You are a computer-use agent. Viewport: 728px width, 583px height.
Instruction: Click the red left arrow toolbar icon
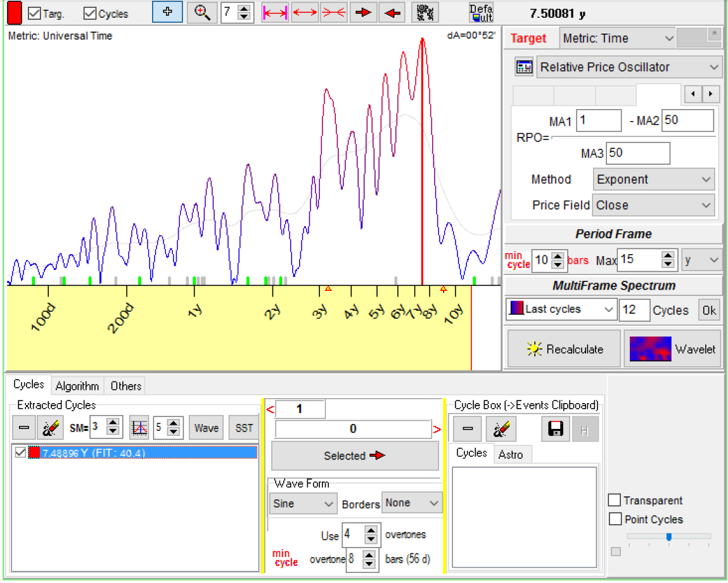393,13
